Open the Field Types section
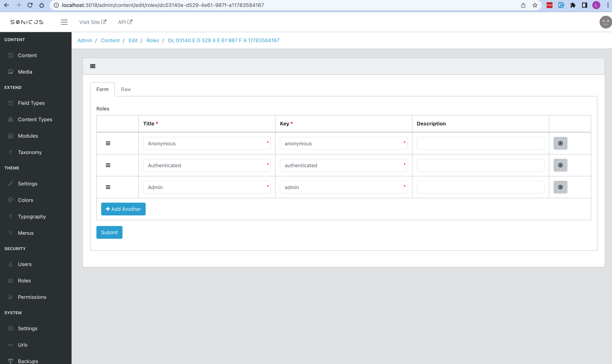The image size is (612, 364). (x=31, y=103)
